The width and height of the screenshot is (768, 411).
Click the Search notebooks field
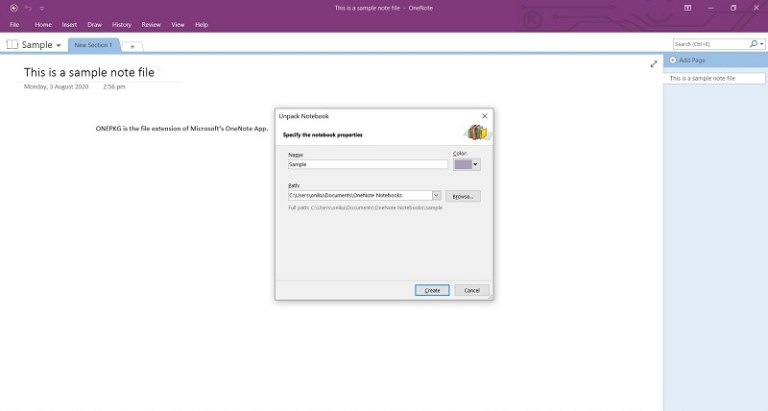710,44
